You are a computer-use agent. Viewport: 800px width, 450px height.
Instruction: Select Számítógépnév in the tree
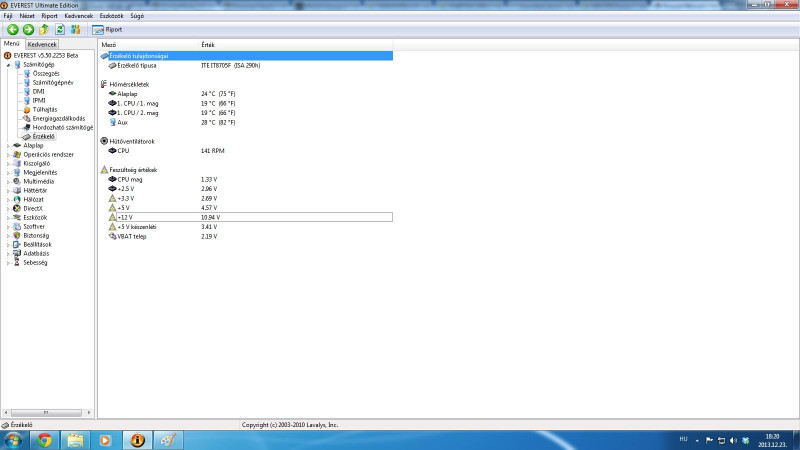pyautogui.click(x=53, y=83)
